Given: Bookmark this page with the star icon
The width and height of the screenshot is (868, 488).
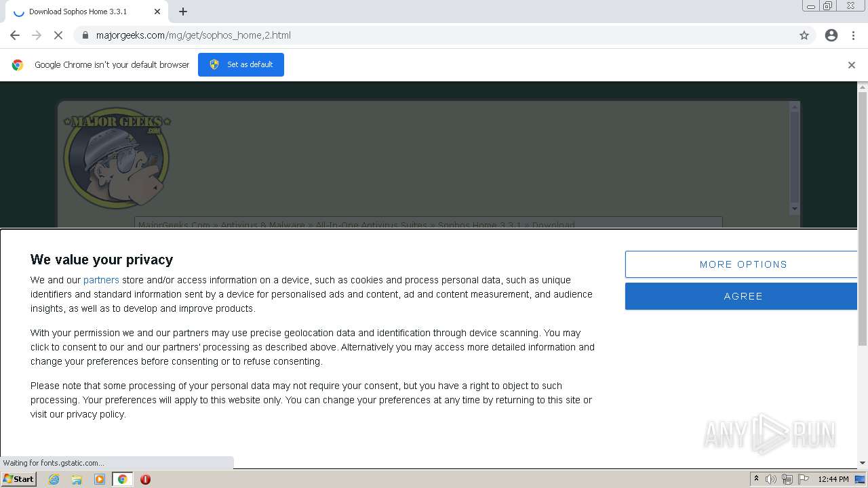Looking at the screenshot, I should pyautogui.click(x=804, y=35).
